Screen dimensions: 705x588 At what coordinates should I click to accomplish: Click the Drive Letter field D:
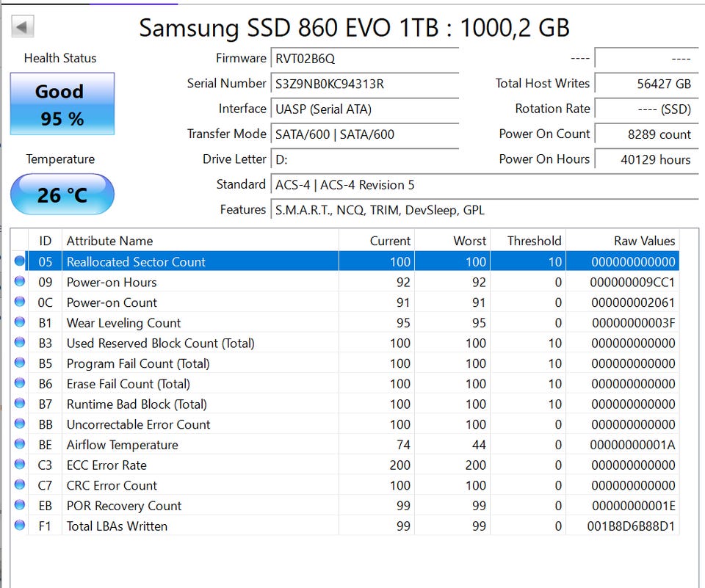[365, 159]
